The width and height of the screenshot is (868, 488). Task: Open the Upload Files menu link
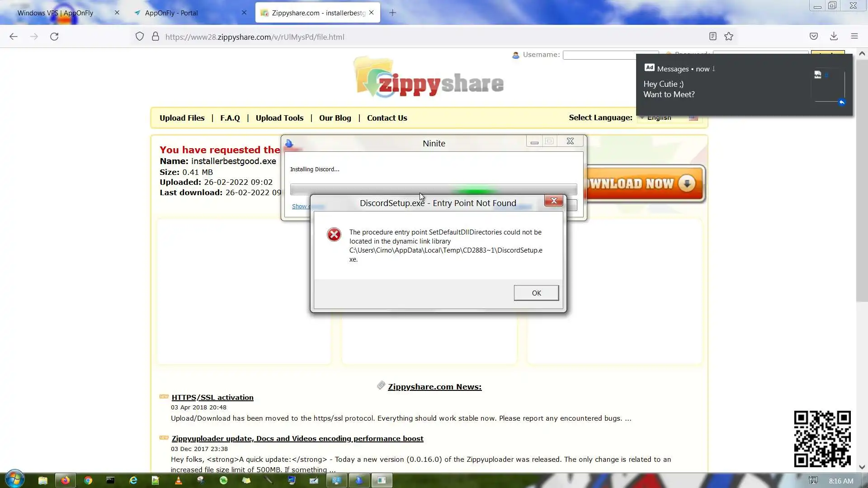pos(182,118)
